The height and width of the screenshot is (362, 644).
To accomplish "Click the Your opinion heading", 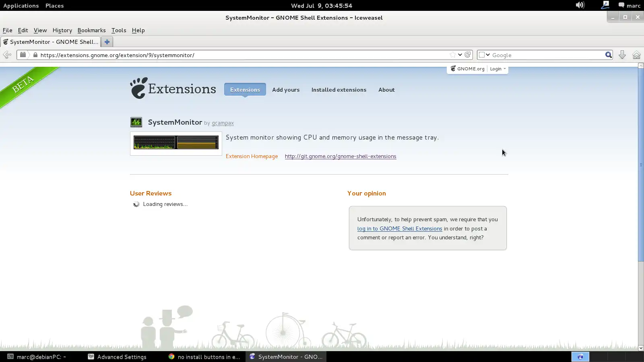I will coord(367,193).
